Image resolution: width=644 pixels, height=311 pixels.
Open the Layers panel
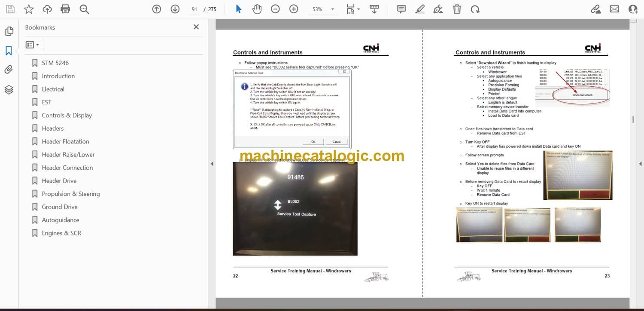tap(9, 89)
